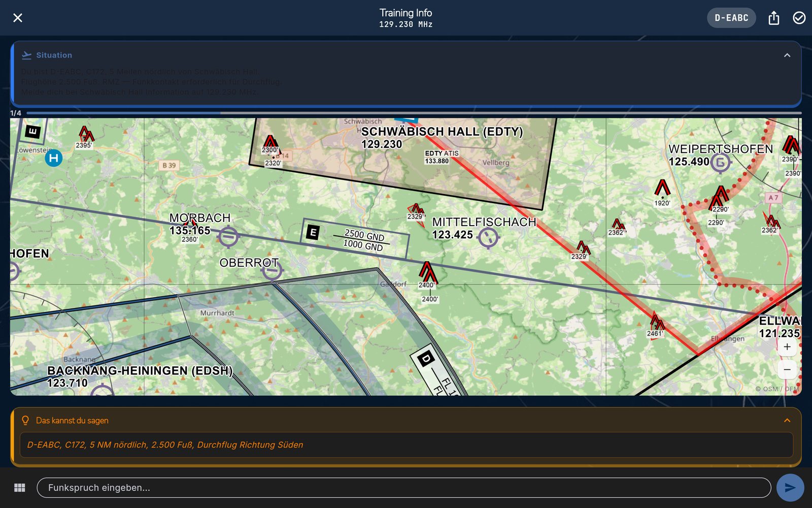Zoom out of the map
The height and width of the screenshot is (508, 812).
(787, 369)
